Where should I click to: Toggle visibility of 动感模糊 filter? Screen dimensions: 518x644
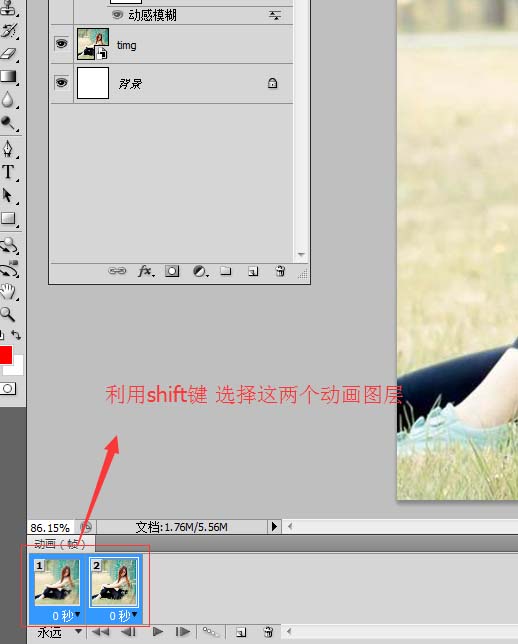pyautogui.click(x=117, y=15)
